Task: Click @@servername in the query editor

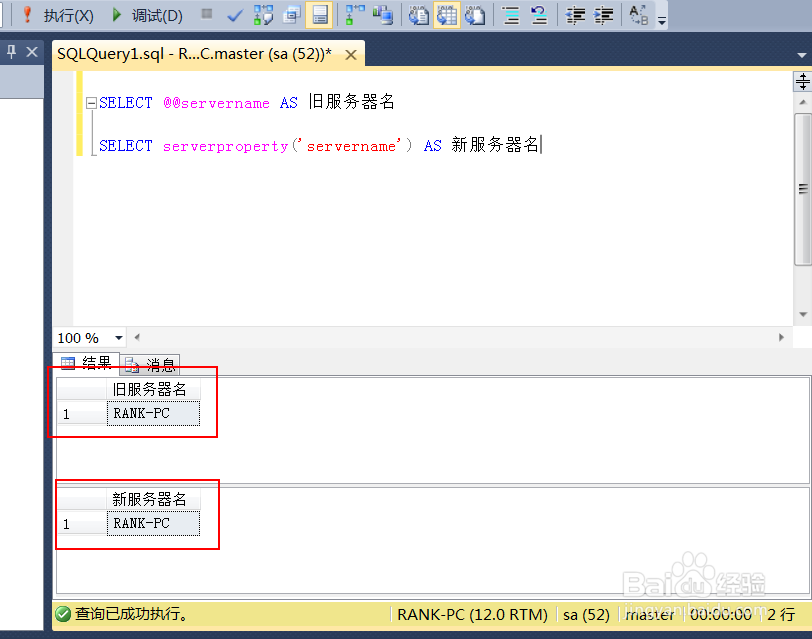Action: point(216,103)
